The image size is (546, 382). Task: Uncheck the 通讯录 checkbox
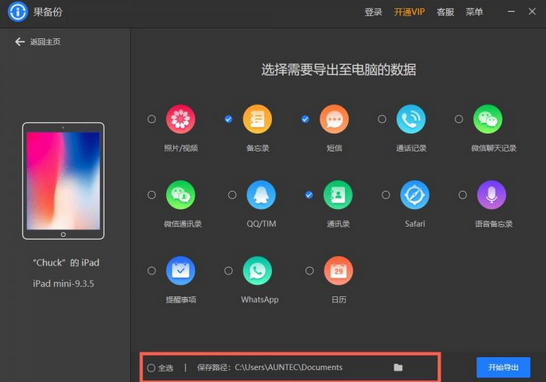pyautogui.click(x=309, y=195)
